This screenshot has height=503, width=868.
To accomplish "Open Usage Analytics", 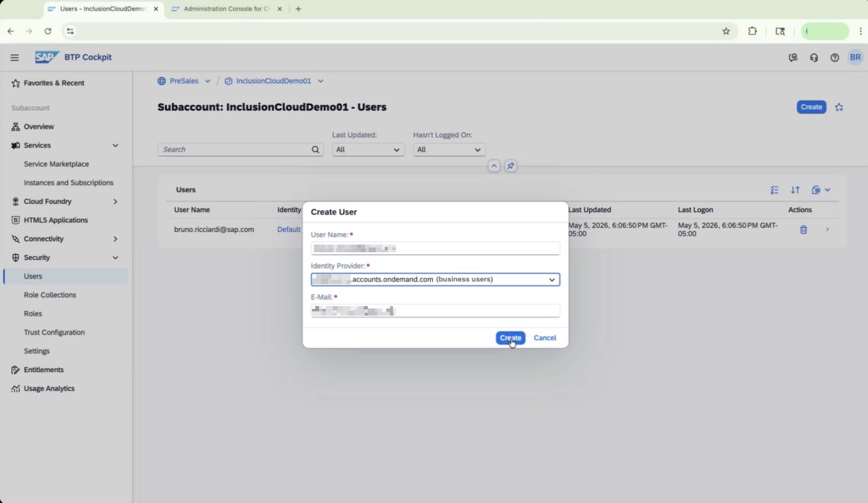I will coord(49,389).
